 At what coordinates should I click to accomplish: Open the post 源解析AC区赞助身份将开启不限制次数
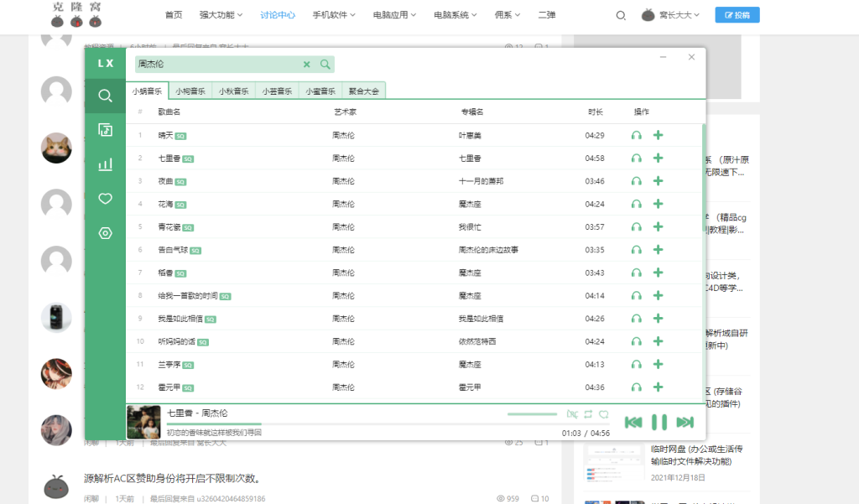(171, 478)
